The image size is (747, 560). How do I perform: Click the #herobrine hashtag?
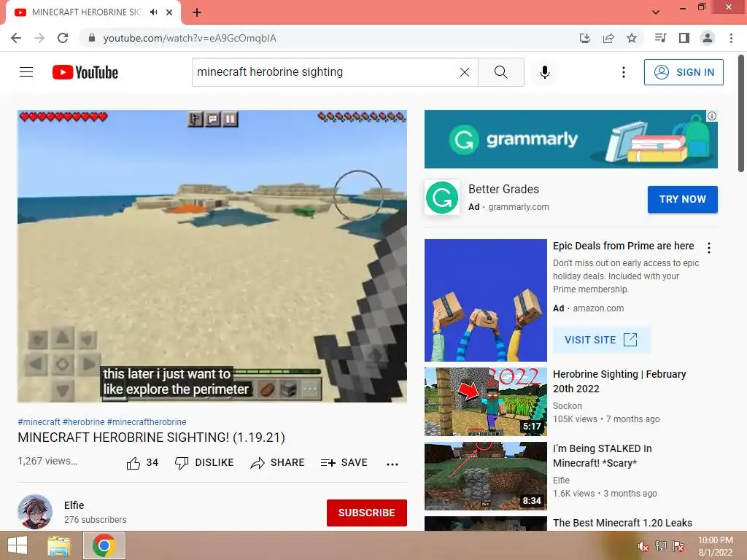83,422
